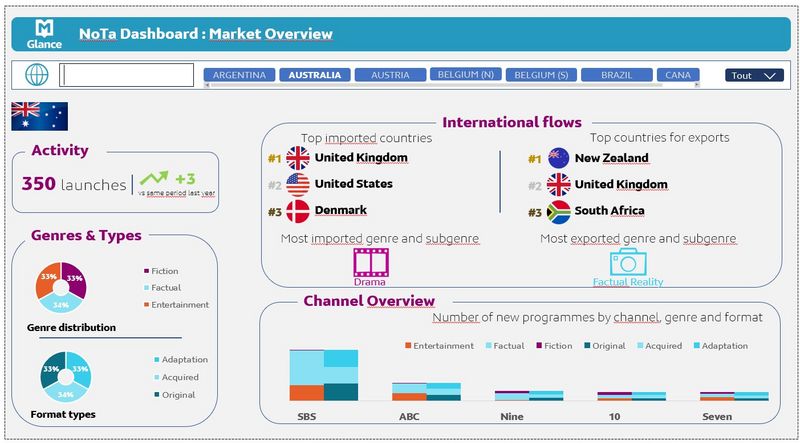Image resolution: width=800 pixels, height=444 pixels.
Task: Click the Format types donut chart
Action: [66, 377]
